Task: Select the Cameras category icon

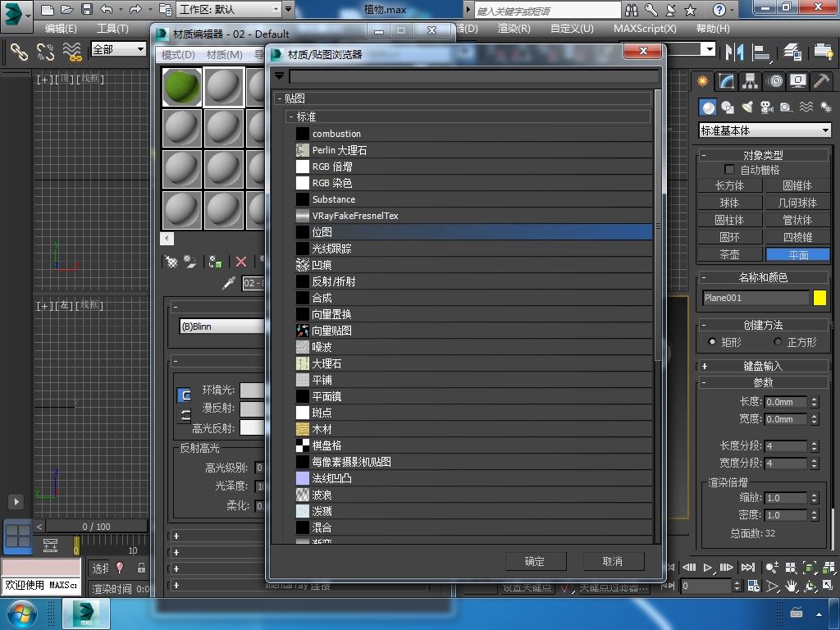Action: 767,107
